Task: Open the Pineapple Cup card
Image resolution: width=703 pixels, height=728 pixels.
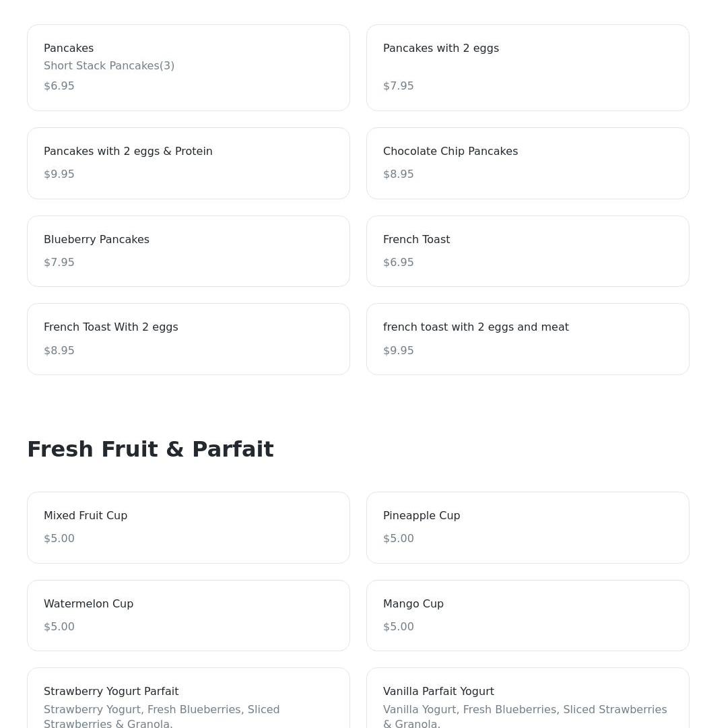Action: coord(528,528)
